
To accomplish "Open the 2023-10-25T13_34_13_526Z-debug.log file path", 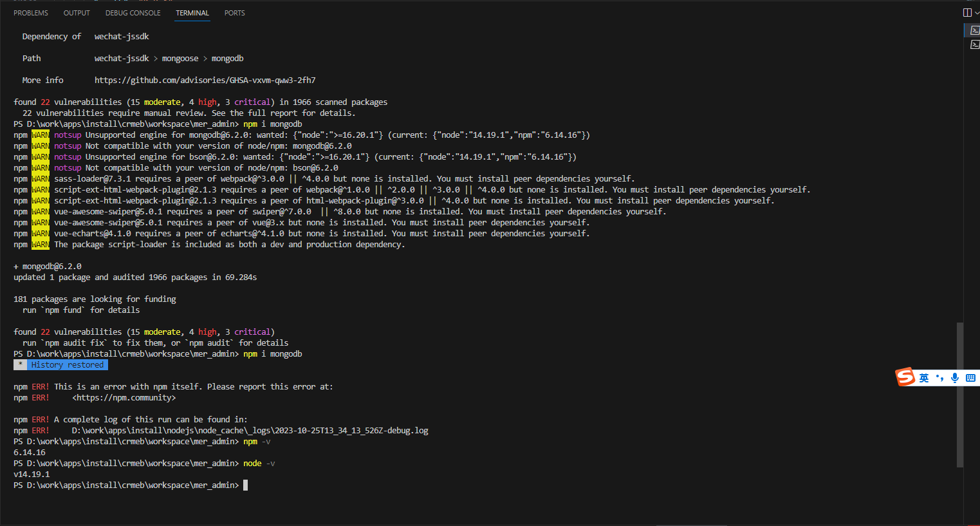I will pos(250,431).
